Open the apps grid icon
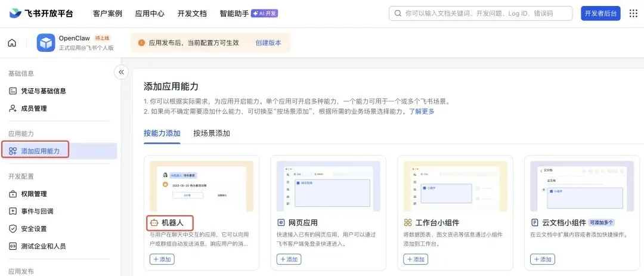This screenshot has height=276, width=644. 633,14
